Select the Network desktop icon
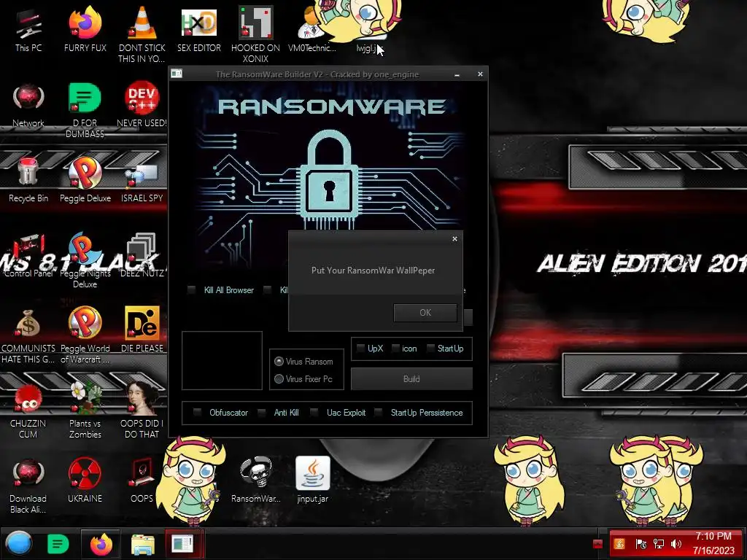 (x=28, y=106)
